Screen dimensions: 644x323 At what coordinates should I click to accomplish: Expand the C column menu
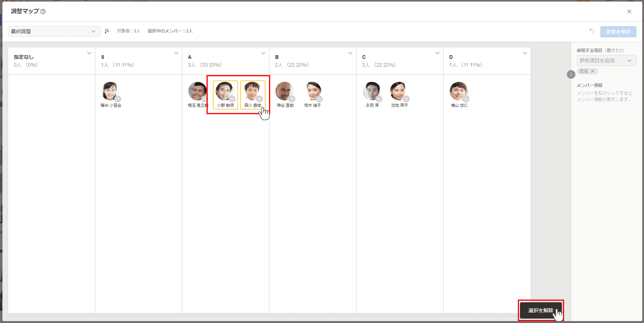437,53
